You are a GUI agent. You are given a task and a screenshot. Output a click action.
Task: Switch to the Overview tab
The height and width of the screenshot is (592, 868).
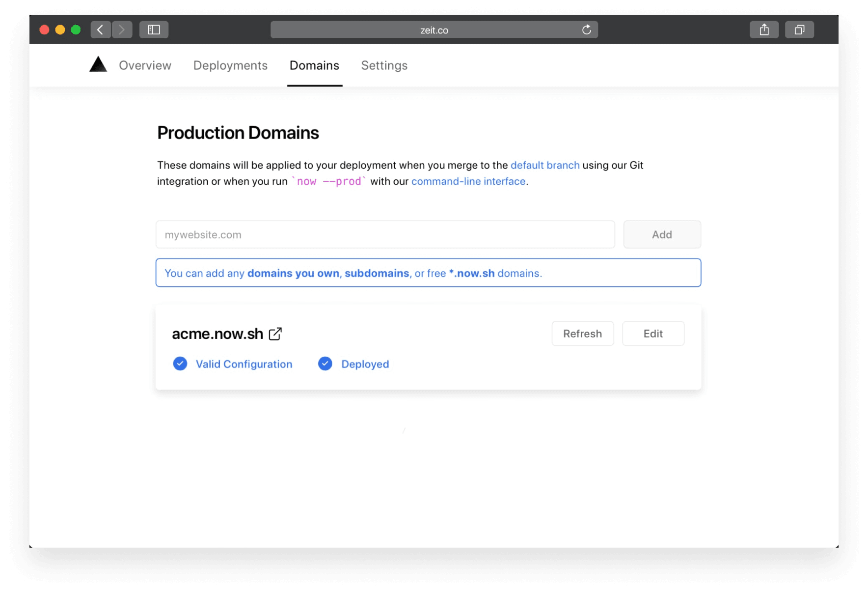tap(145, 65)
